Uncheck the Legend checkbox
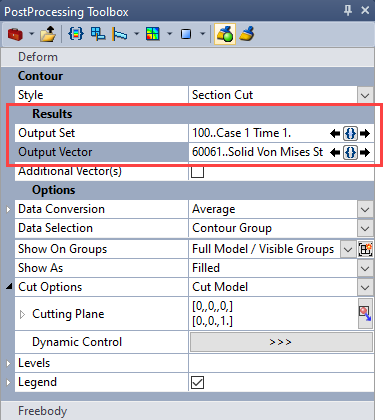Screen dimensions: 383x420 197,382
